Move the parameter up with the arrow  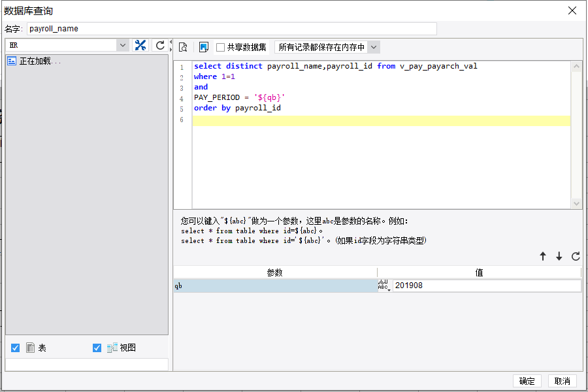pyautogui.click(x=543, y=256)
